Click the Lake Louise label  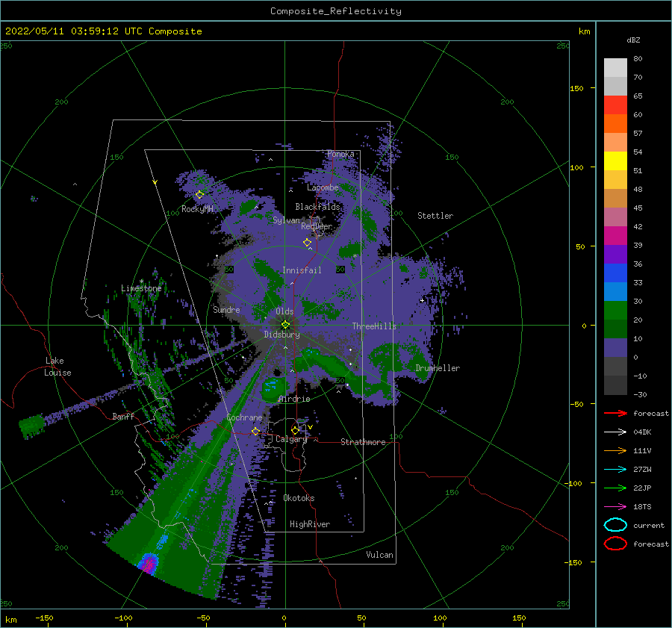pyautogui.click(x=57, y=367)
